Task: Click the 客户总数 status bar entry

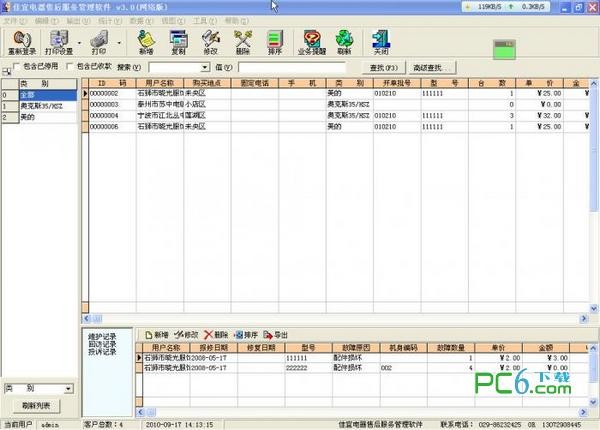Action: (103, 425)
